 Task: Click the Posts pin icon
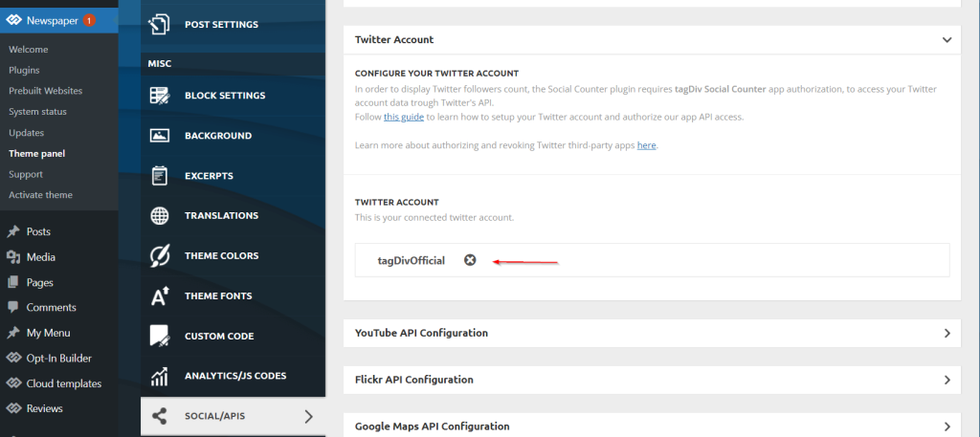13,231
